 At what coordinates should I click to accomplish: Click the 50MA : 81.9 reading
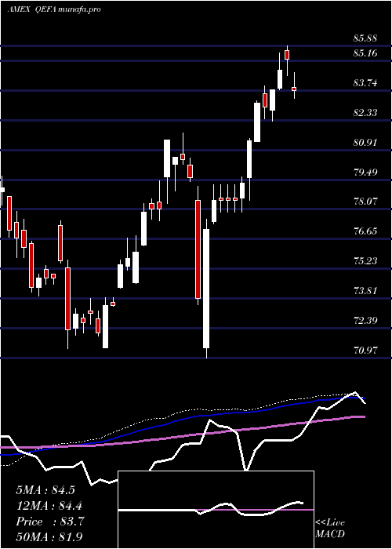click(49, 536)
